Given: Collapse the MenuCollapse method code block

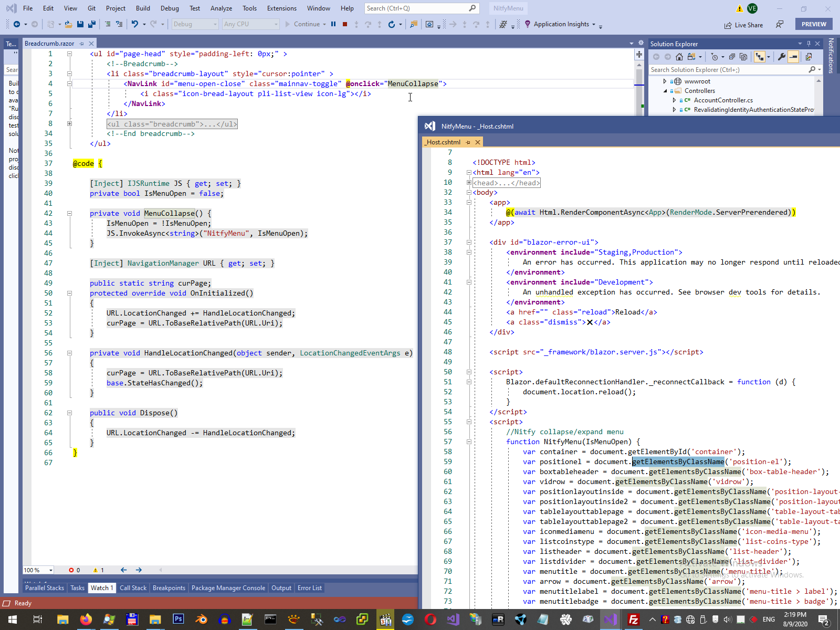Looking at the screenshot, I should (x=69, y=214).
